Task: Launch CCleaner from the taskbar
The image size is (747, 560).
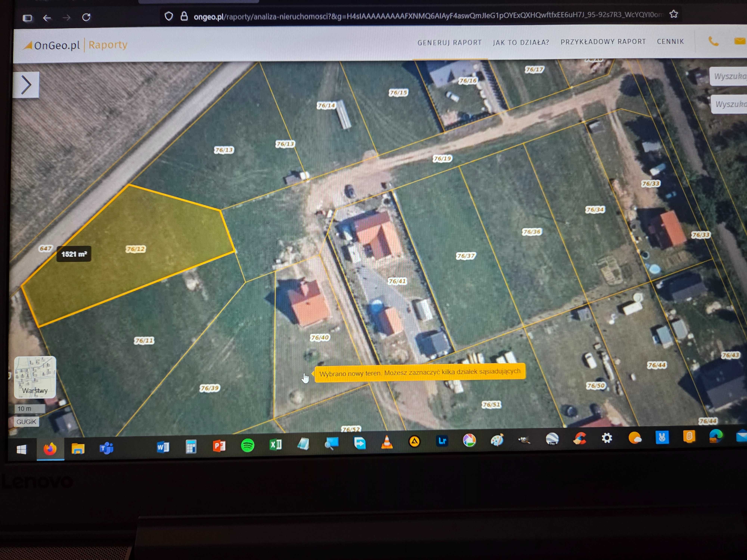Action: point(579,438)
